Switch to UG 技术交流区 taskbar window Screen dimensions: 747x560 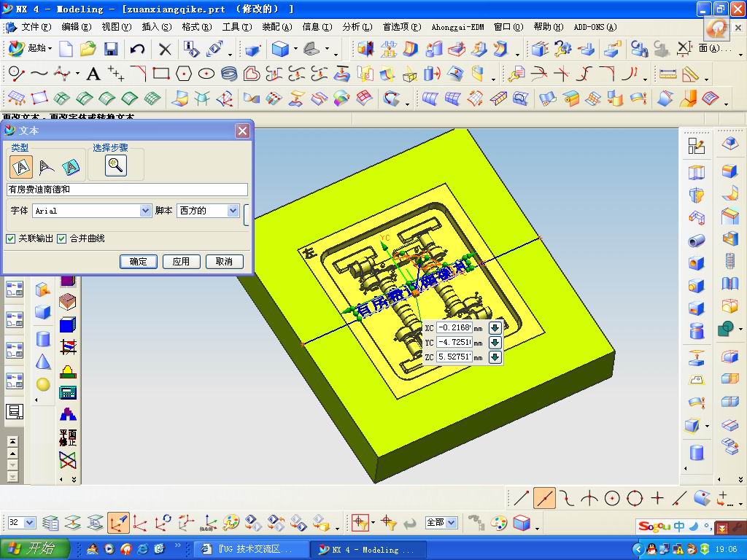(x=252, y=549)
